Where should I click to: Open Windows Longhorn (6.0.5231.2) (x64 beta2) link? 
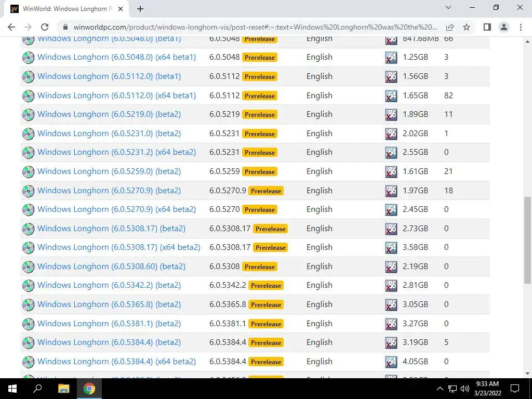(x=116, y=152)
